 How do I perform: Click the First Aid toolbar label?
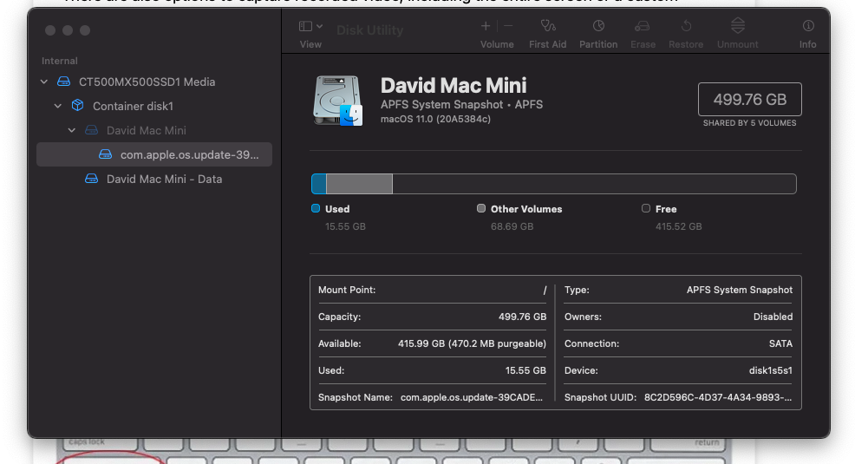point(547,44)
